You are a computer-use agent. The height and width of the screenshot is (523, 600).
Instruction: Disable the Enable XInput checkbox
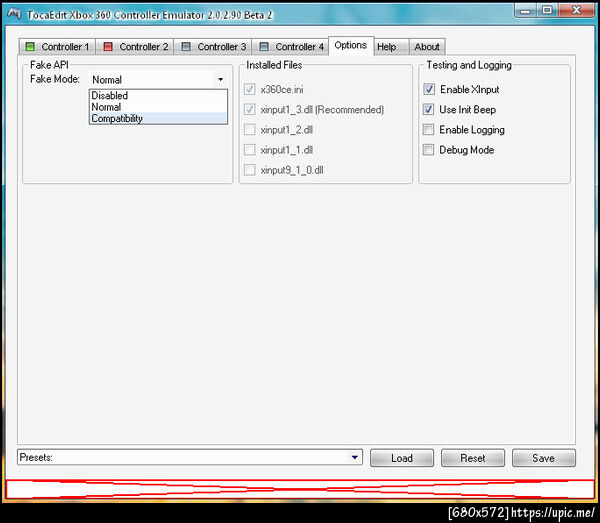click(x=429, y=90)
